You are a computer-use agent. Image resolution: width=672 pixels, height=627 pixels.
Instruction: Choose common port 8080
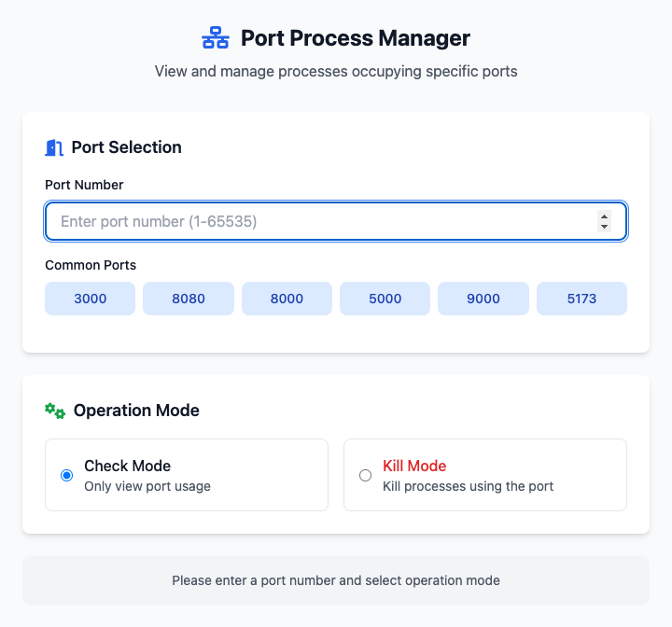tap(189, 299)
